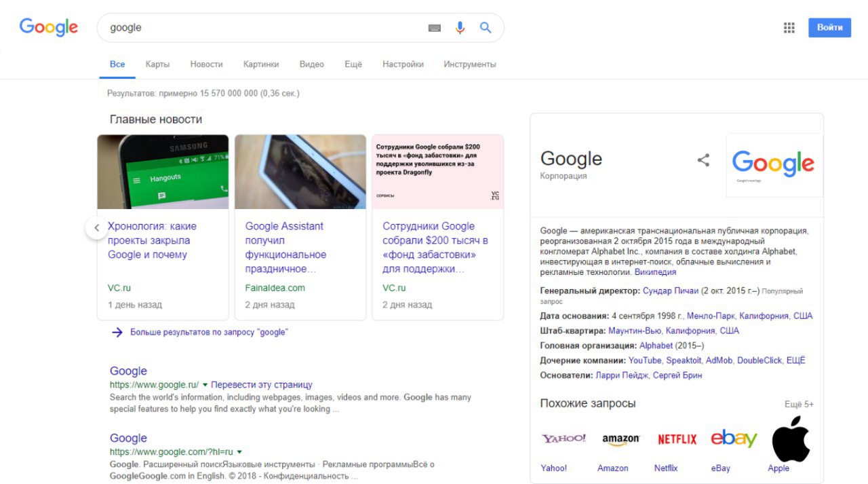868x484 pixels.
Task: Open the Google apps grid
Action: click(789, 28)
